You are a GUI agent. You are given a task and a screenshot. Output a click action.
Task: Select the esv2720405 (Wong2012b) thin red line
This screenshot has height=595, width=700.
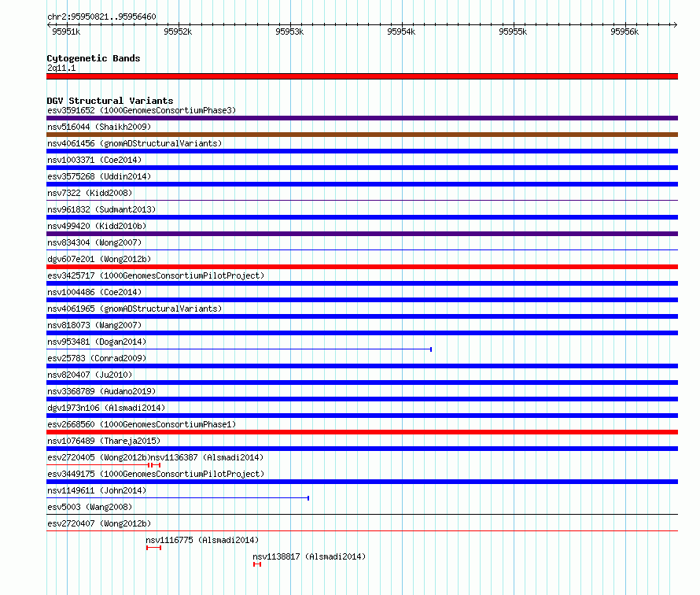click(98, 465)
